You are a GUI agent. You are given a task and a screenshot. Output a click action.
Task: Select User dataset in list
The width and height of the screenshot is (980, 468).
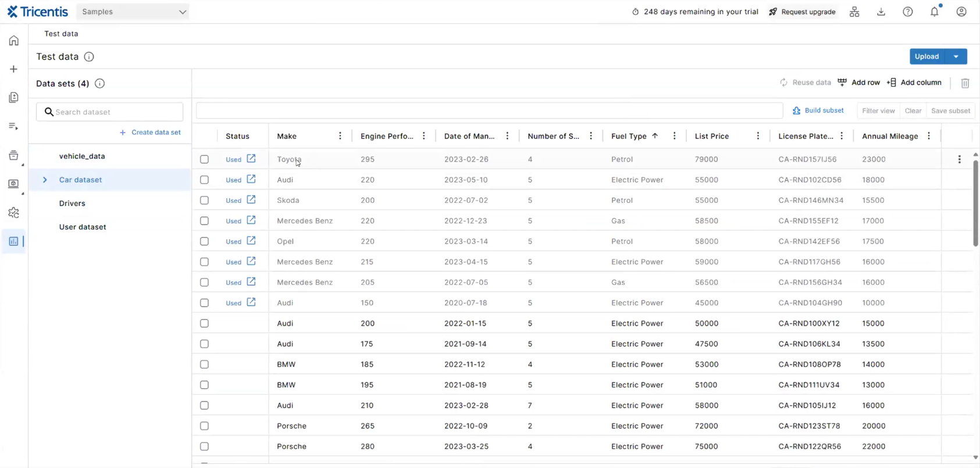tap(83, 227)
